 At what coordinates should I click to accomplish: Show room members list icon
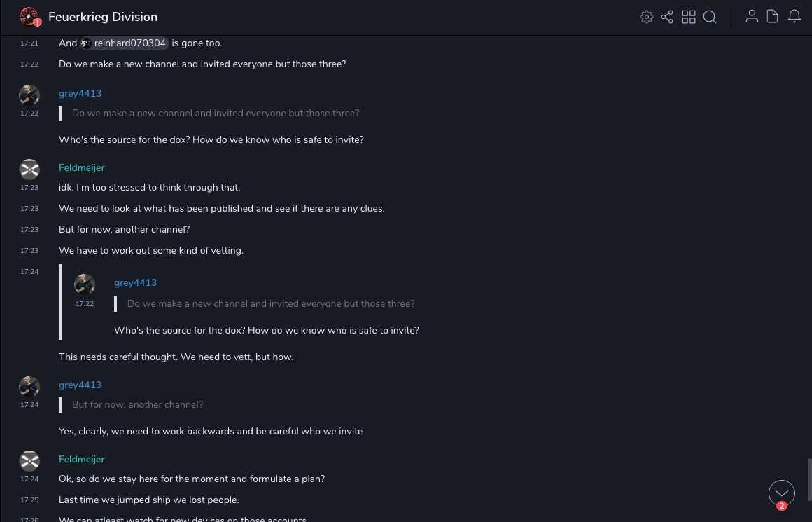click(752, 17)
